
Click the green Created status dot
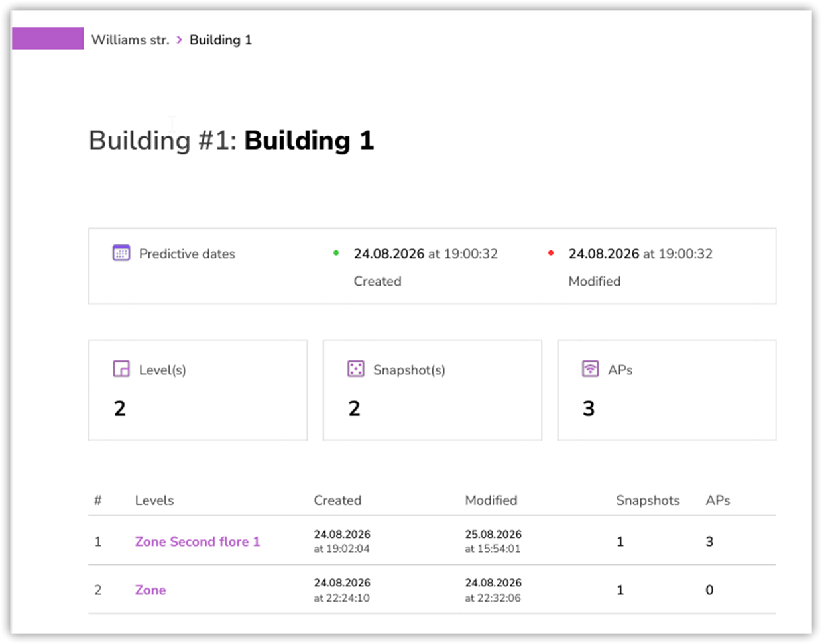336,253
